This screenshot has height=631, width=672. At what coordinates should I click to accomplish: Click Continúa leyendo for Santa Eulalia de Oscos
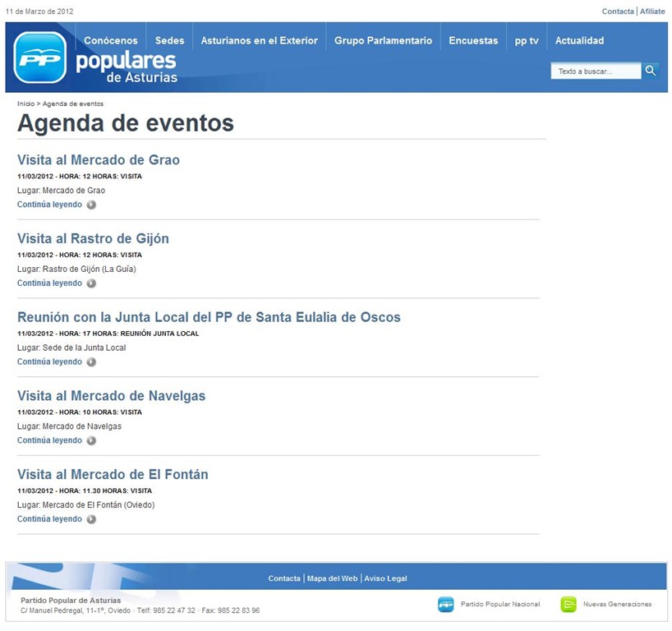tap(49, 362)
